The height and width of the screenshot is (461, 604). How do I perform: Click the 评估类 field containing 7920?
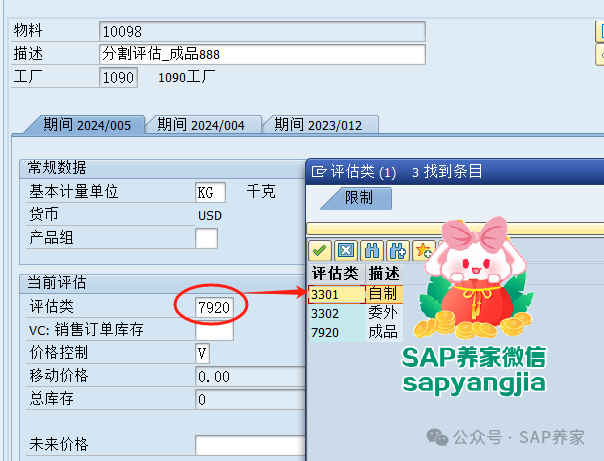click(x=215, y=307)
